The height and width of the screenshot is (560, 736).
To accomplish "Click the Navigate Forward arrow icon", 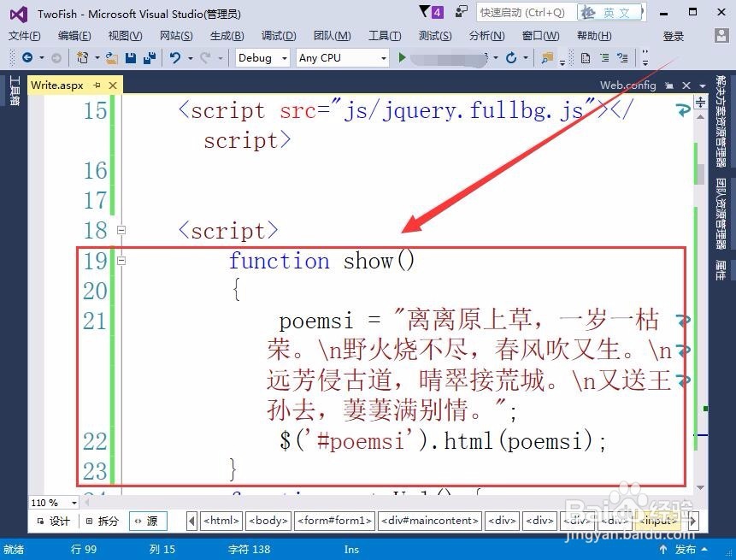I will click(56, 58).
